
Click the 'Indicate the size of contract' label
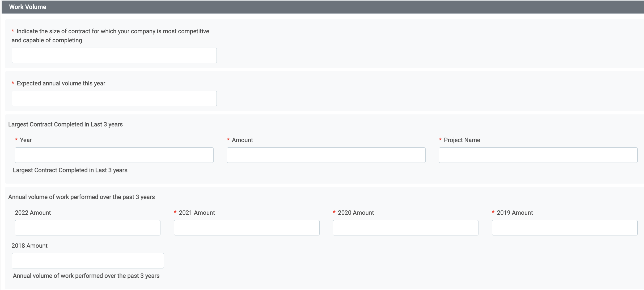110,36
